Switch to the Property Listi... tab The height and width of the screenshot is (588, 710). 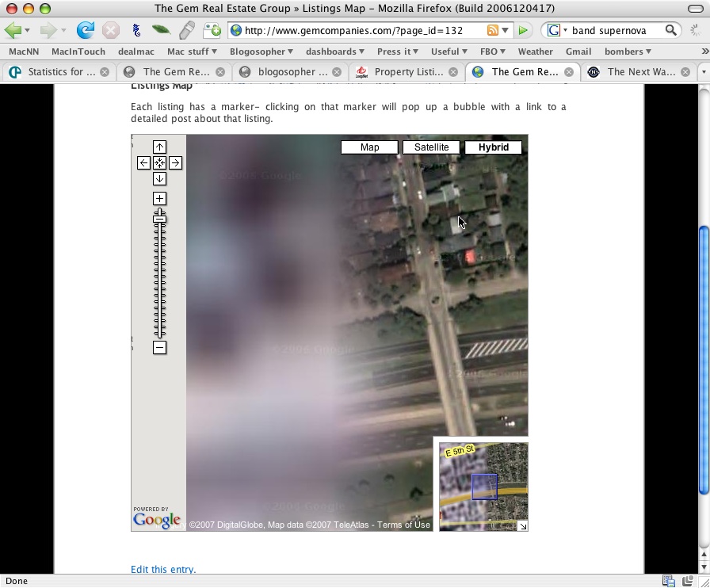[401, 71]
